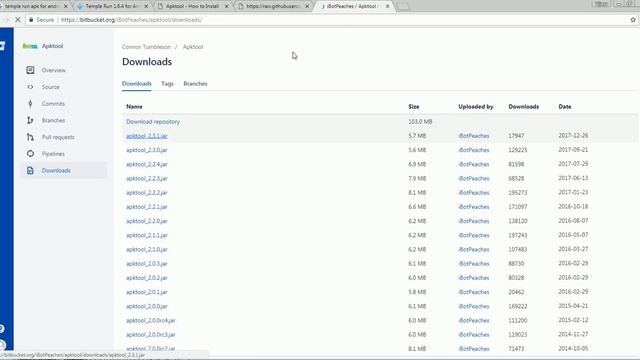640x360 pixels.
Task: Go to Pipelines in sidebar
Action: coord(53,154)
